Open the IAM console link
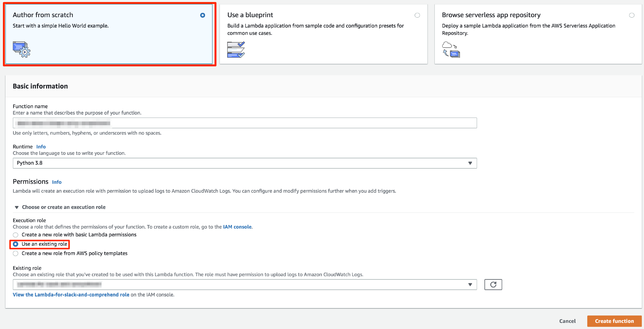Image resolution: width=644 pixels, height=329 pixels. tap(237, 227)
